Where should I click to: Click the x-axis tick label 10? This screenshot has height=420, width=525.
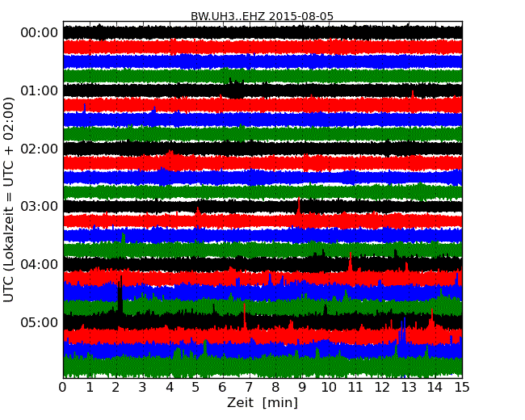tap(329, 388)
